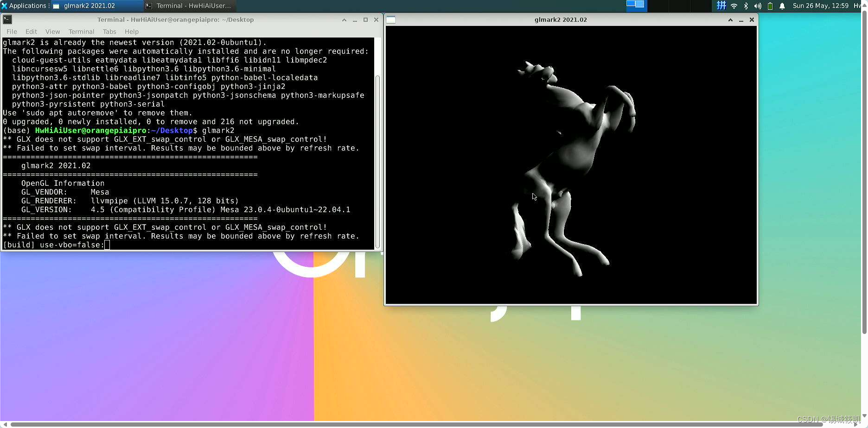This screenshot has width=868, height=428.
Task: Close the Terminal window
Action: click(376, 20)
